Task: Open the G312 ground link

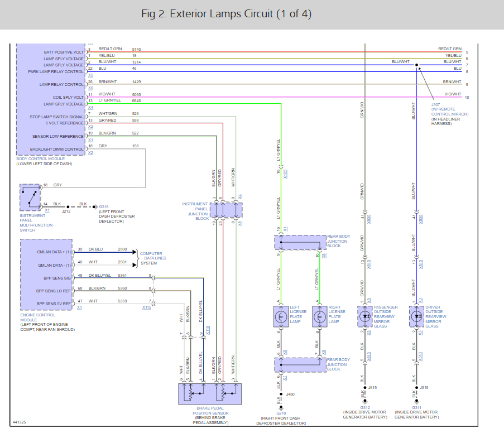Action: (365, 407)
